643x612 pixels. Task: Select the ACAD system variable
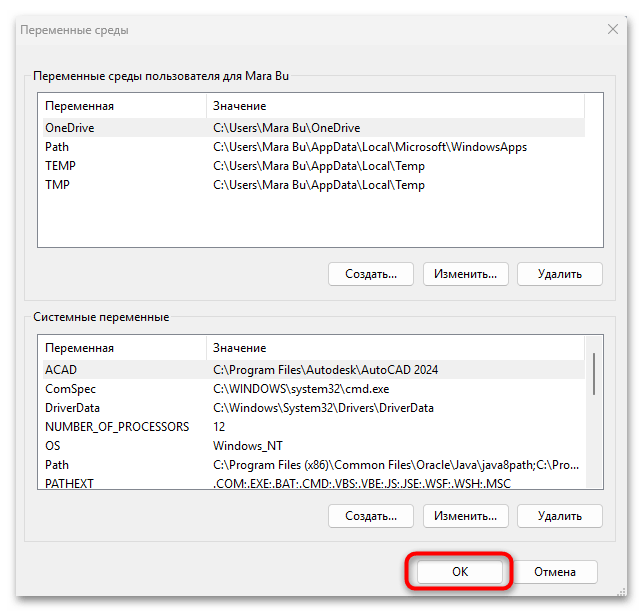314,370
